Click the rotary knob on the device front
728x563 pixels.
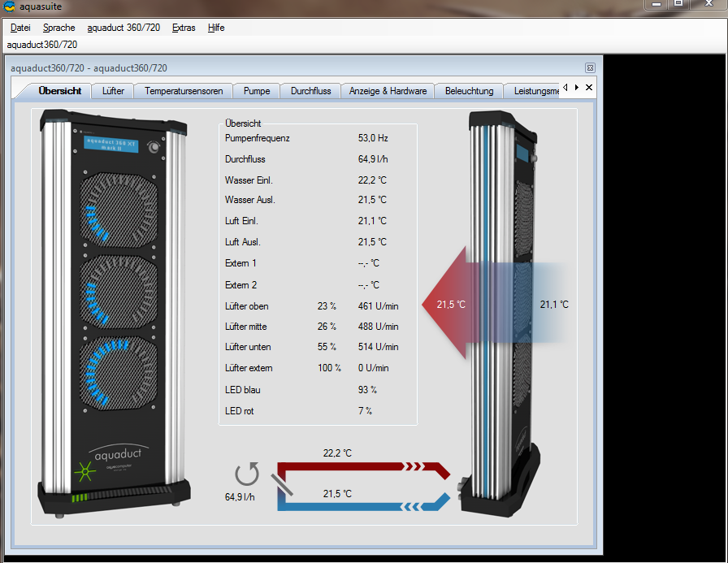(x=154, y=147)
